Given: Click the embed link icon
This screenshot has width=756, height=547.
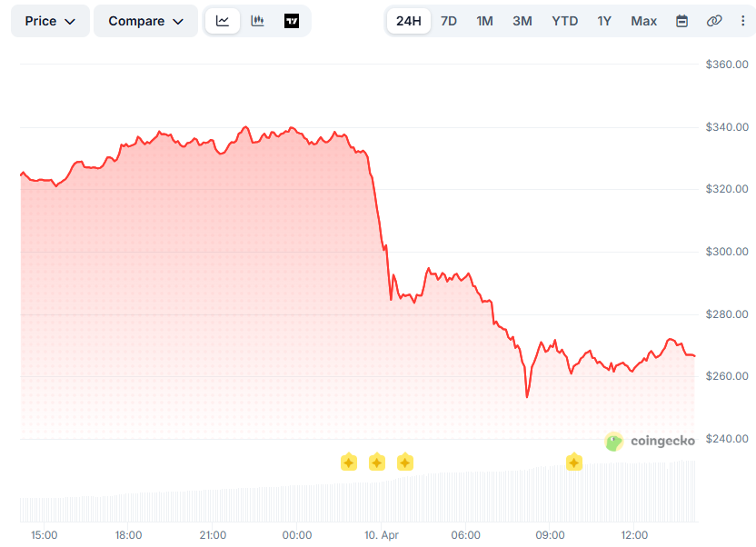Looking at the screenshot, I should [714, 20].
